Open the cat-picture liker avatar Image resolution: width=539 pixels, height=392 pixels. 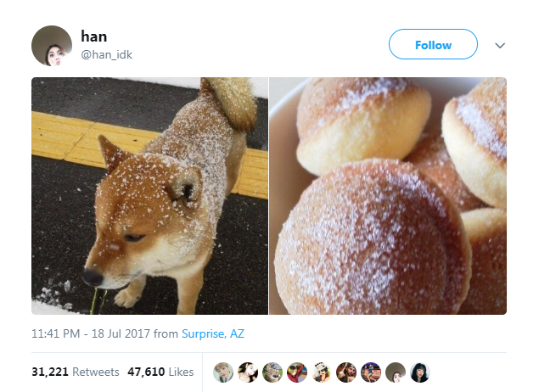[x=272, y=372]
